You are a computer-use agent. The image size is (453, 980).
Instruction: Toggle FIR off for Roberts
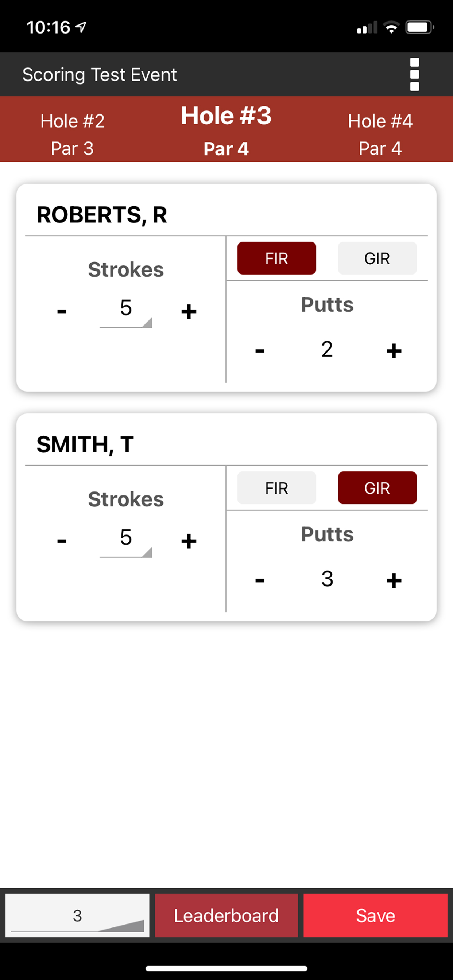click(x=276, y=258)
